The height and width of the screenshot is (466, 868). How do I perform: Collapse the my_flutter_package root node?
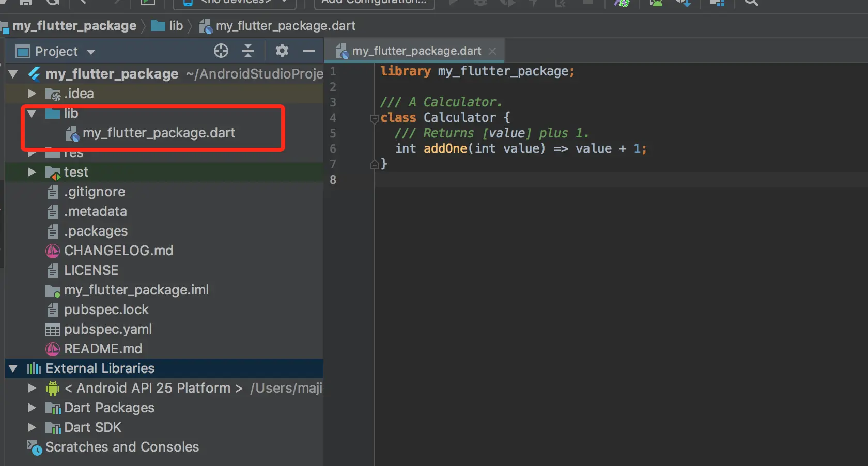tap(13, 74)
